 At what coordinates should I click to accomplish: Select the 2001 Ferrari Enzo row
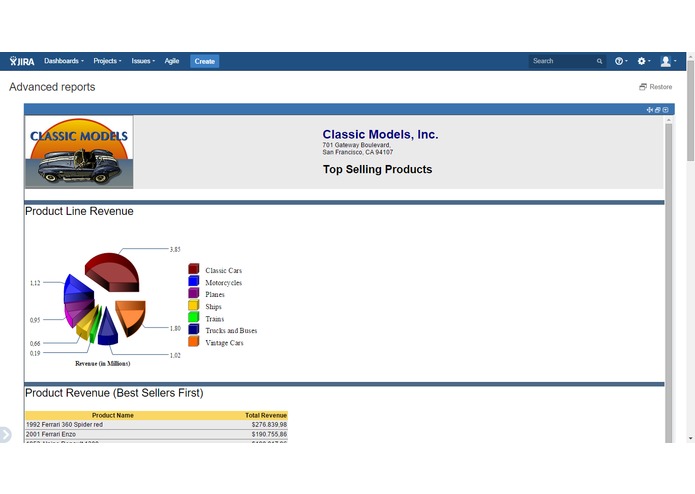(x=156, y=434)
